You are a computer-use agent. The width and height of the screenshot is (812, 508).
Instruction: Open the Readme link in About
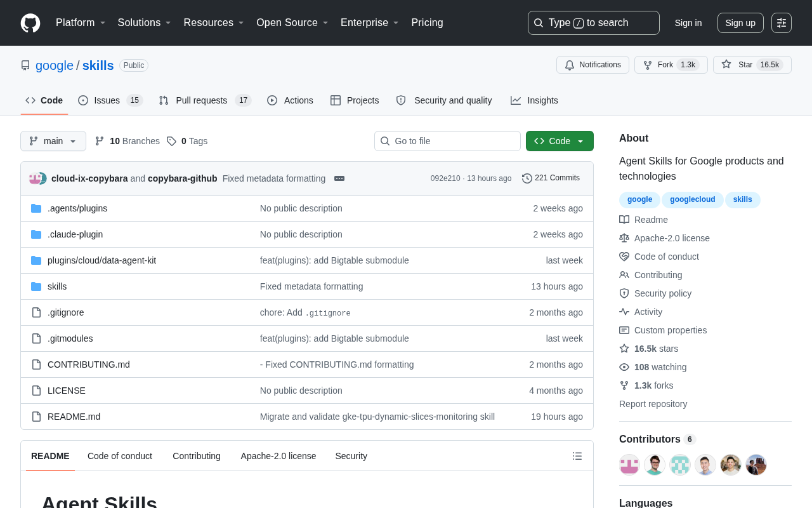click(x=643, y=220)
